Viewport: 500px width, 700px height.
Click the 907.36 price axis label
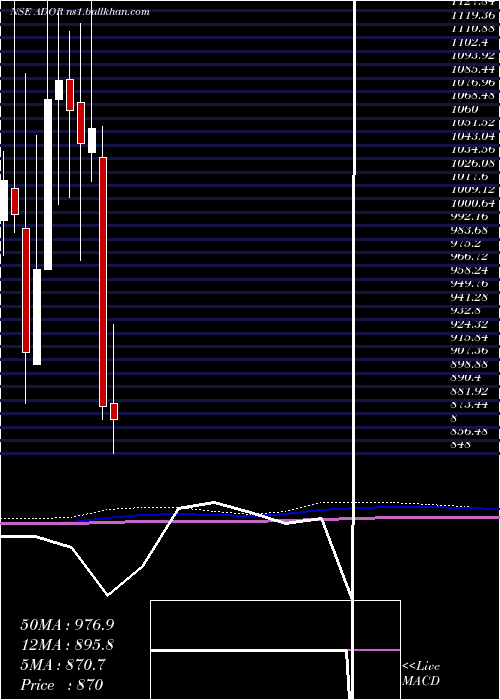[469, 350]
